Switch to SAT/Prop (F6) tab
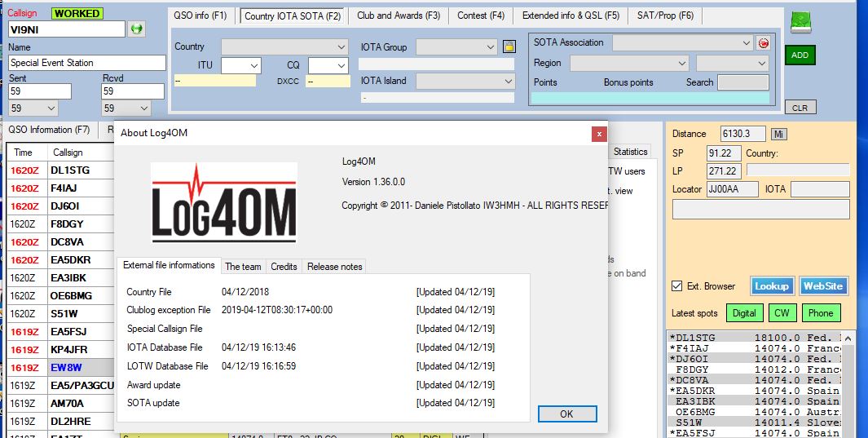Image resolution: width=868 pixels, height=438 pixels. (665, 15)
